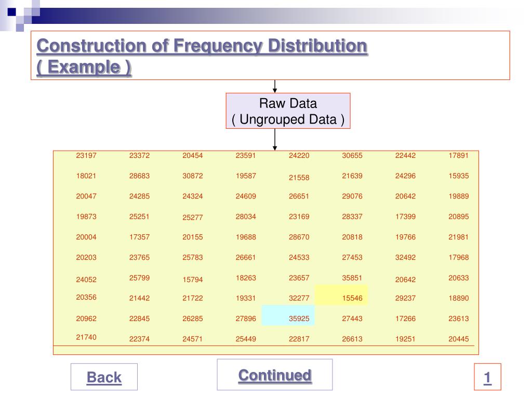Pick the number 24052
This screenshot has width=532, height=399.
pos(86,280)
